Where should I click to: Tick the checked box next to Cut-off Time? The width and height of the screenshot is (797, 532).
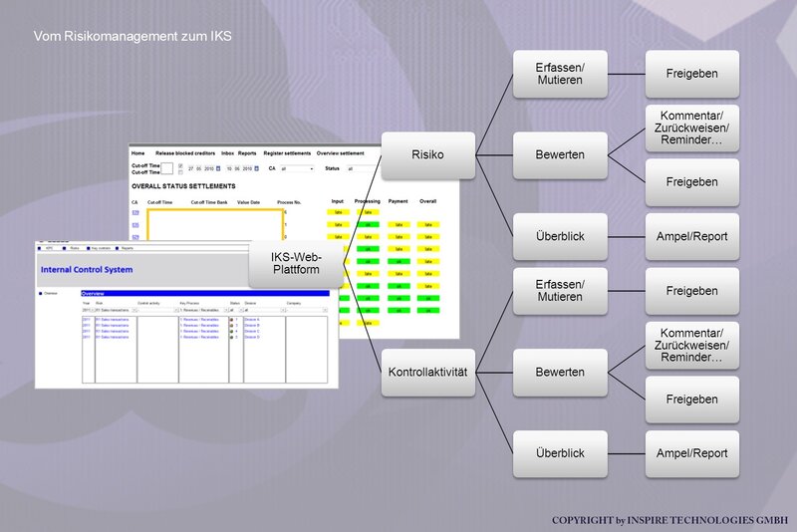click(x=180, y=166)
